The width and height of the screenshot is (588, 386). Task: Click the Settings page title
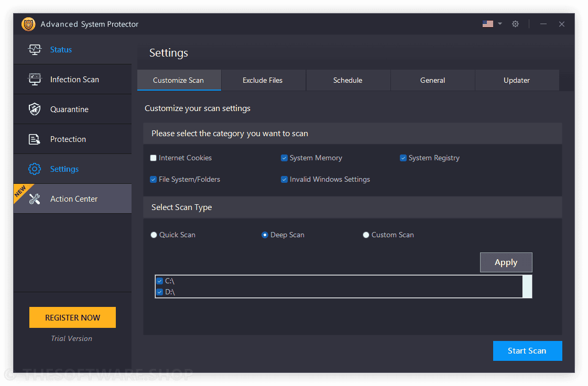tap(169, 53)
